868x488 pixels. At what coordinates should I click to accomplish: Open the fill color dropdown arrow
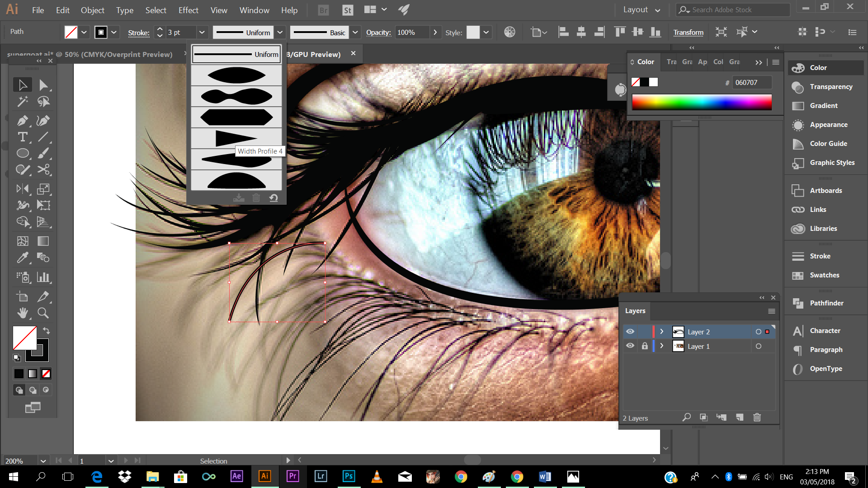pos(84,32)
